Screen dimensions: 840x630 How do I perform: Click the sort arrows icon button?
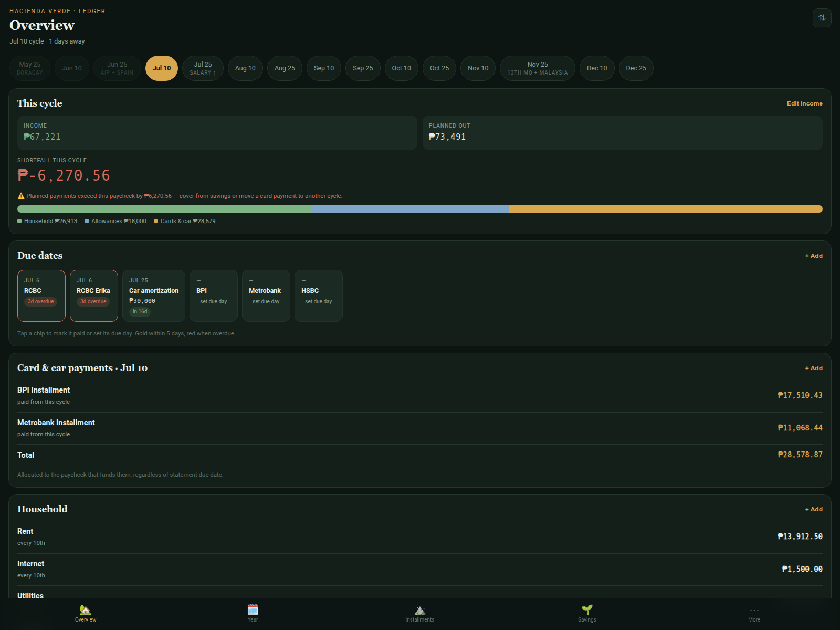822,18
